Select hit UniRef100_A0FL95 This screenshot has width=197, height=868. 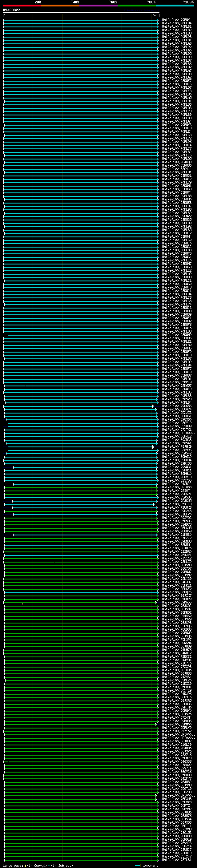pos(177,54)
